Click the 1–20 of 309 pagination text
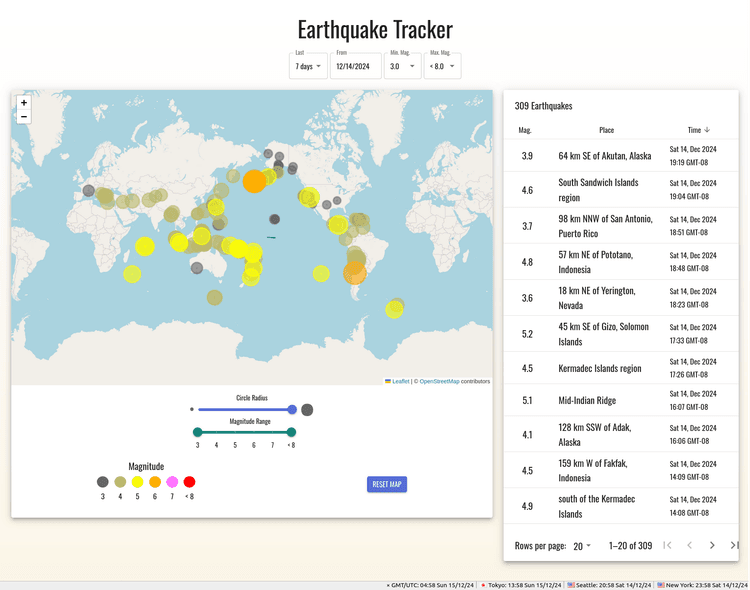 pos(630,546)
